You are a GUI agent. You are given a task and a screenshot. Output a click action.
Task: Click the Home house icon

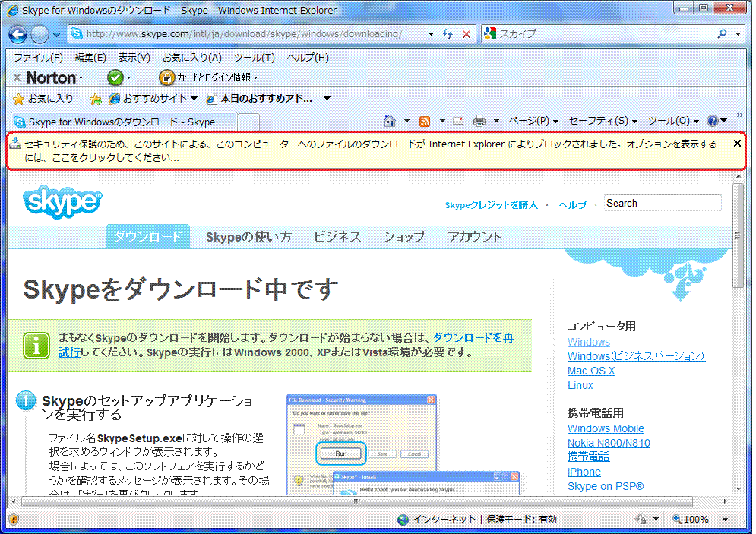pos(390,121)
